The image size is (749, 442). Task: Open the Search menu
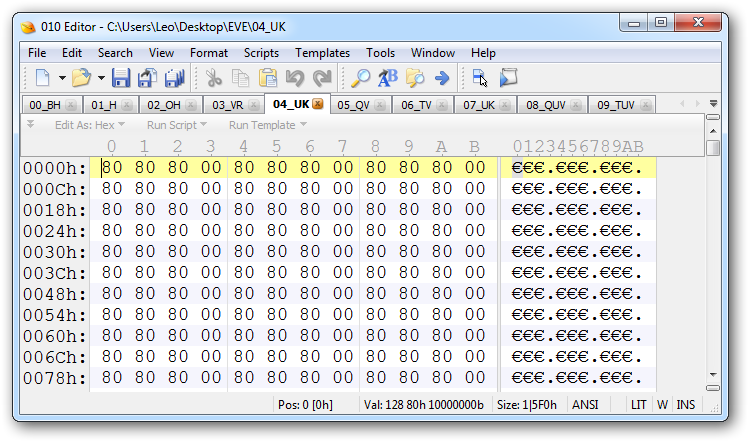click(115, 53)
